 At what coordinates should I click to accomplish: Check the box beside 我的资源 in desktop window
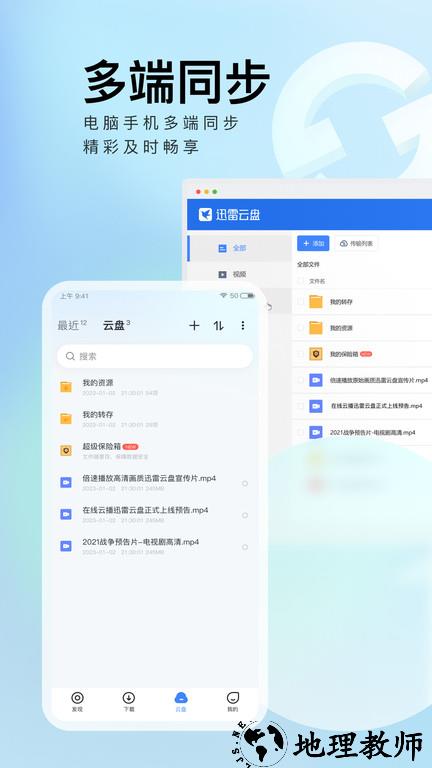coord(300,328)
